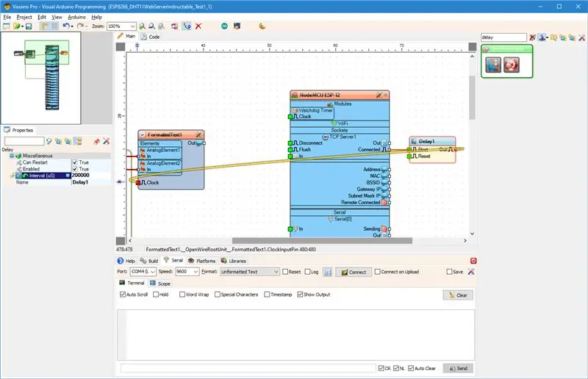Switch to the Build tab
Viewport: 588px width, 379px height.
pos(149,261)
